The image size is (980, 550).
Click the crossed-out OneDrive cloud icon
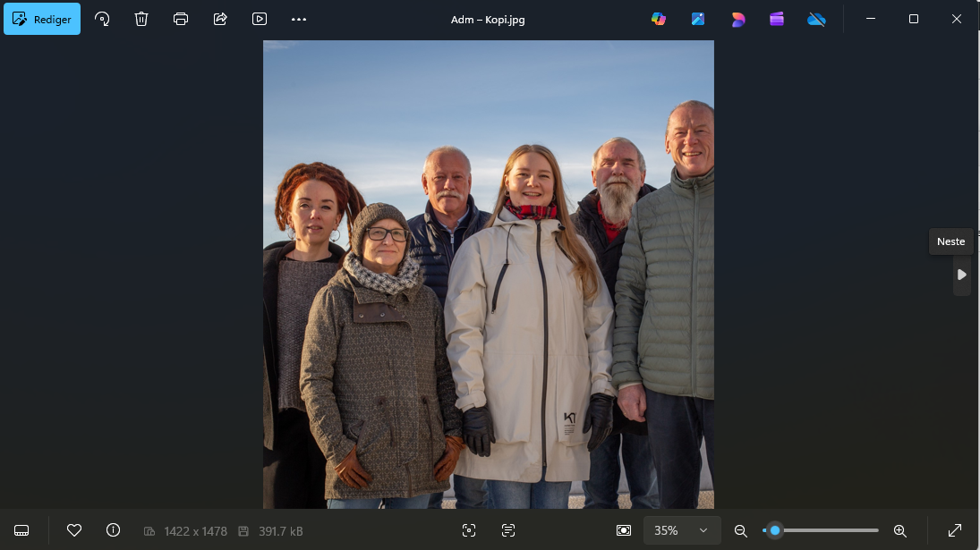816,19
